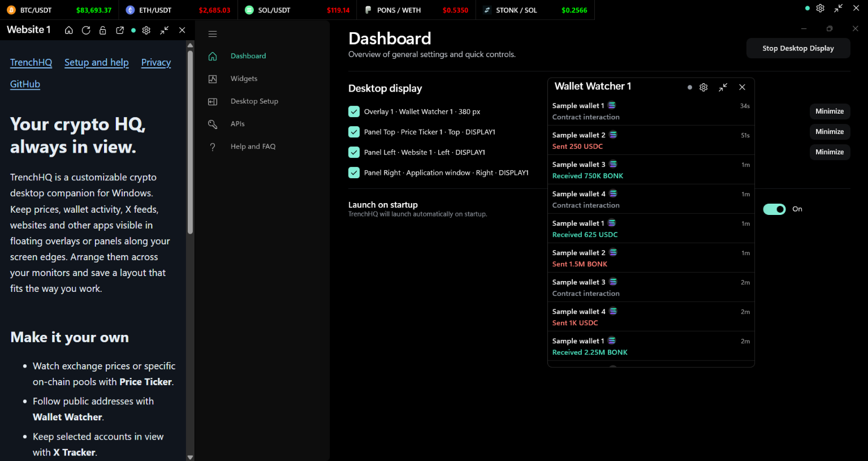Uncheck Panel Top Price Ticker 1 checkbox
This screenshot has width=868, height=461.
[x=354, y=132]
